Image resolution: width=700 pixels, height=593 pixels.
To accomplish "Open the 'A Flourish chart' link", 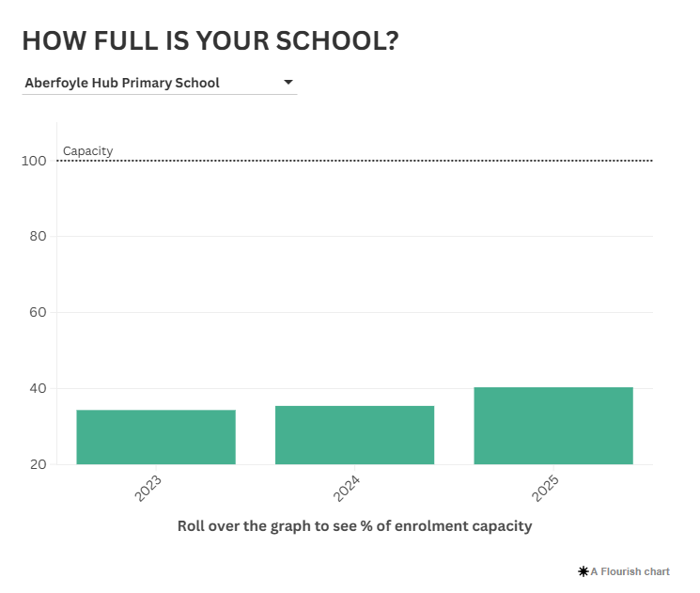I will (630, 571).
